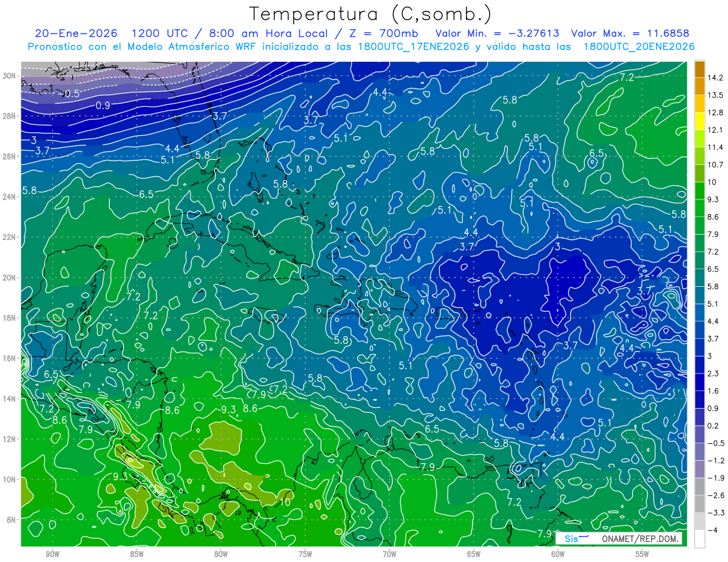The width and height of the screenshot is (728, 562).
Task: Click the 28N latitude label
Action: (10, 116)
